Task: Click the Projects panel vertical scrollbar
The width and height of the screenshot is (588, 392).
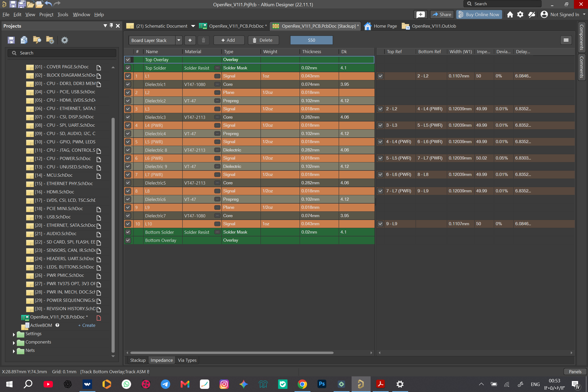Action: click(x=113, y=235)
